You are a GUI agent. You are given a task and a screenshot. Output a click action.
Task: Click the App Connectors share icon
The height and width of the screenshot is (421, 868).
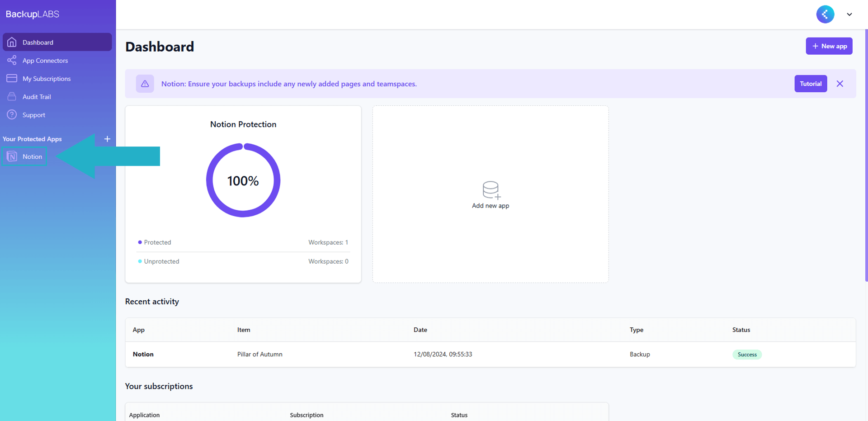point(12,60)
